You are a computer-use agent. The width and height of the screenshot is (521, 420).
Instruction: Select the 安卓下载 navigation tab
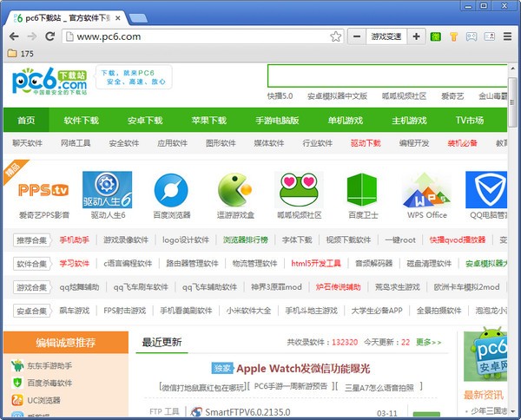145,120
